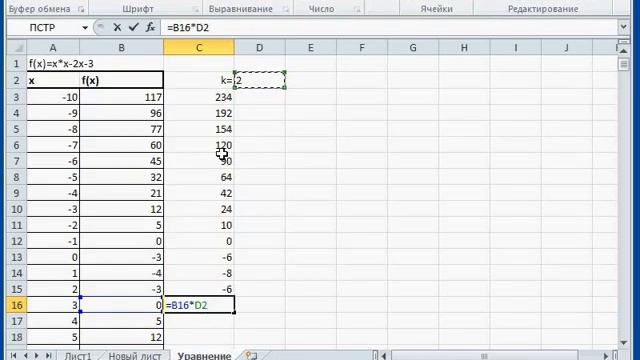Viewport: 640px width, 360px height.
Task: Click cell with value 64
Action: coord(199,177)
